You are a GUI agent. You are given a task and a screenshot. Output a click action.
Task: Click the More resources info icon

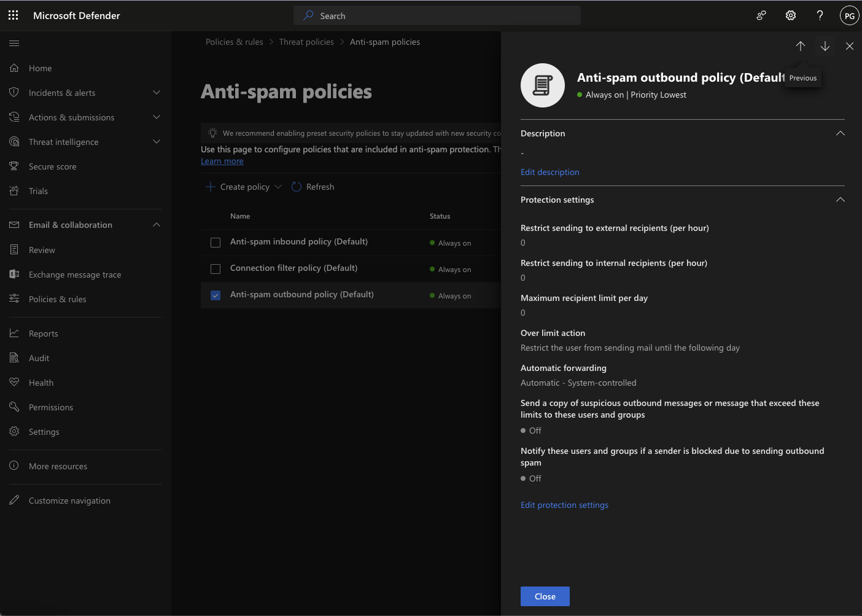14,466
